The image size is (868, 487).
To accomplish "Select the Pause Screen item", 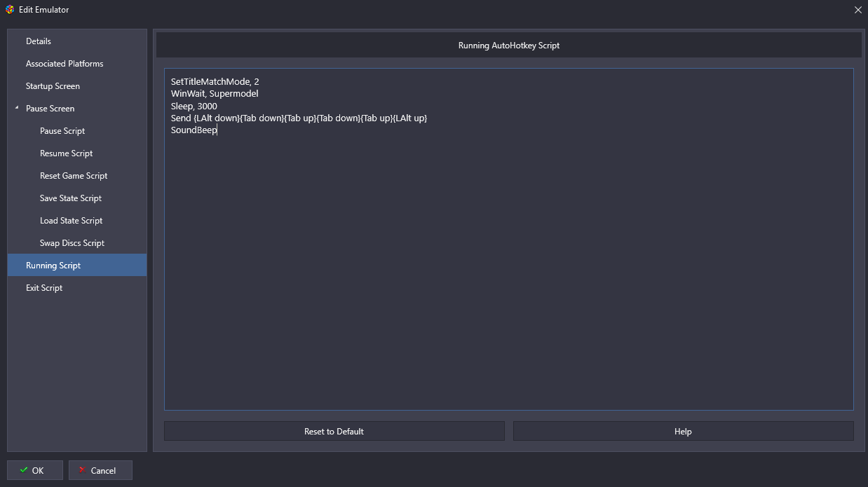I will pyautogui.click(x=77, y=109).
